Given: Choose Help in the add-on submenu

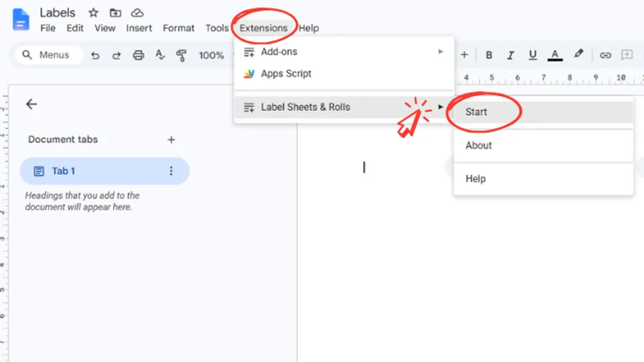Looking at the screenshot, I should tap(543, 179).
